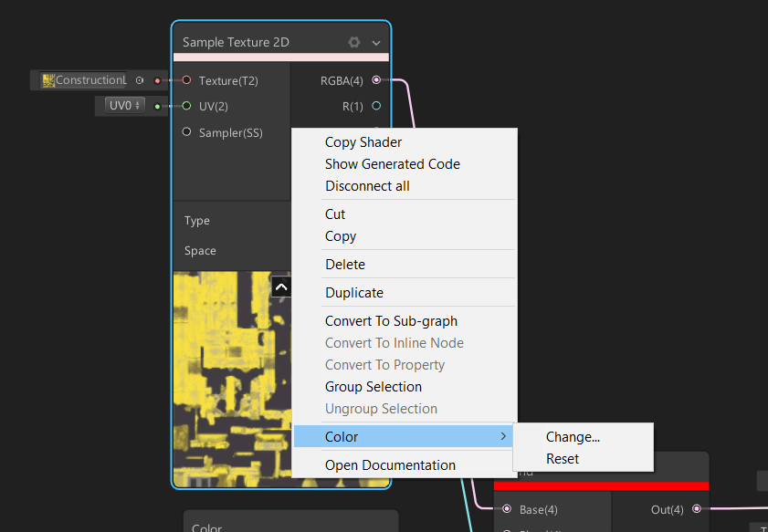Select Disconnect all from the menu
Screen dimensions: 768x532
pos(367,185)
